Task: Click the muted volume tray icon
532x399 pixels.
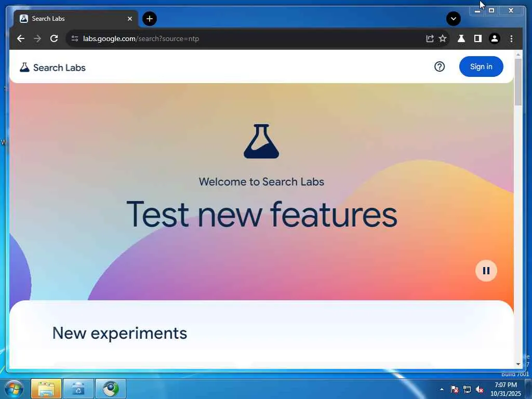Action: pos(480,390)
